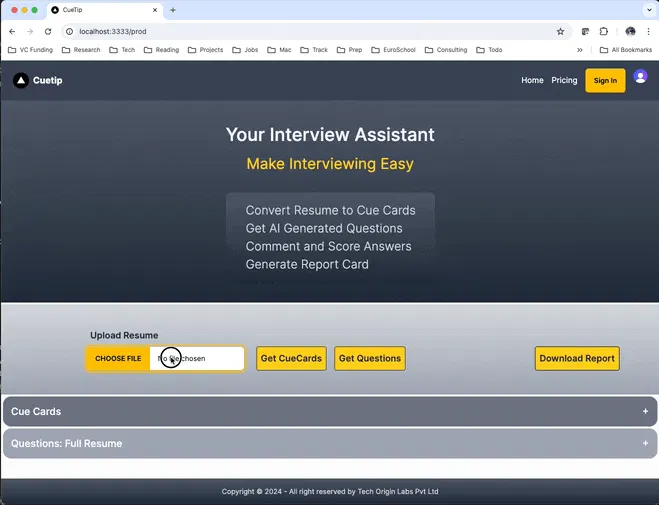Open the user profile avatar icon
This screenshot has width=659, height=505.
coord(640,76)
